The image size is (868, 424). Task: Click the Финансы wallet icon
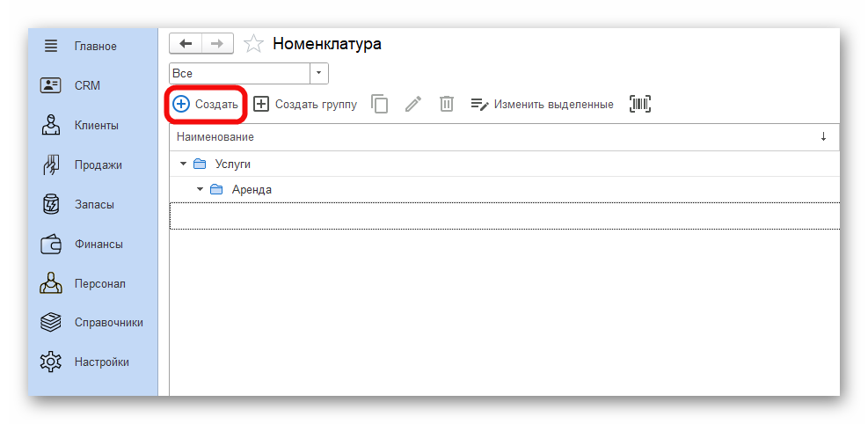[51, 244]
